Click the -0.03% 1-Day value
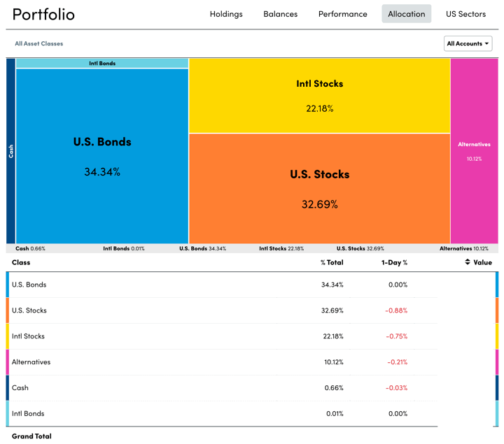Viewport: 504px width, 444px height. pyautogui.click(x=397, y=388)
